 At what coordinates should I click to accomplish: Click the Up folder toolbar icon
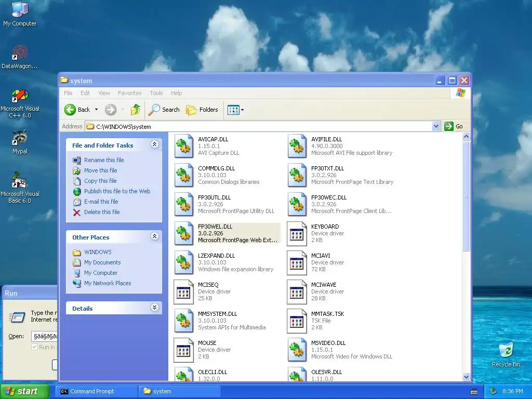tap(136, 110)
